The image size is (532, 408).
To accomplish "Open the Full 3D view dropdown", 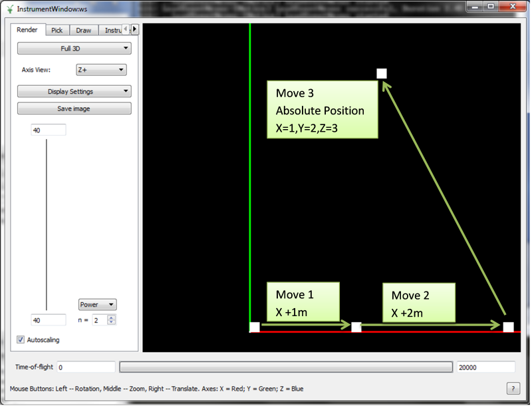I will tap(74, 49).
